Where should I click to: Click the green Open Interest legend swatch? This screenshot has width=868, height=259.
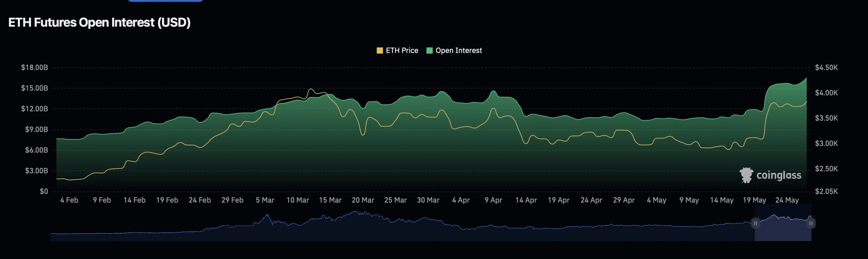[429, 51]
